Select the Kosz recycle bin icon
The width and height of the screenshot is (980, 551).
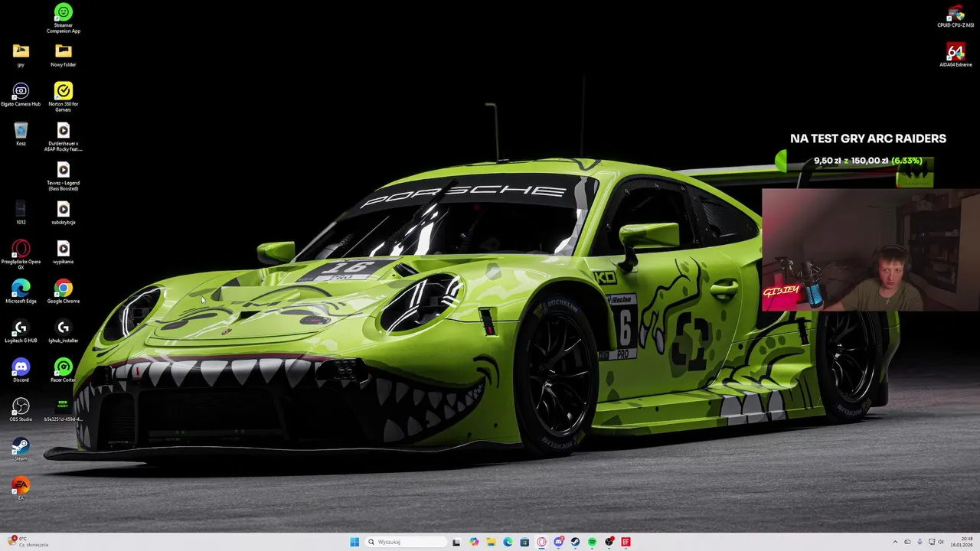(21, 135)
